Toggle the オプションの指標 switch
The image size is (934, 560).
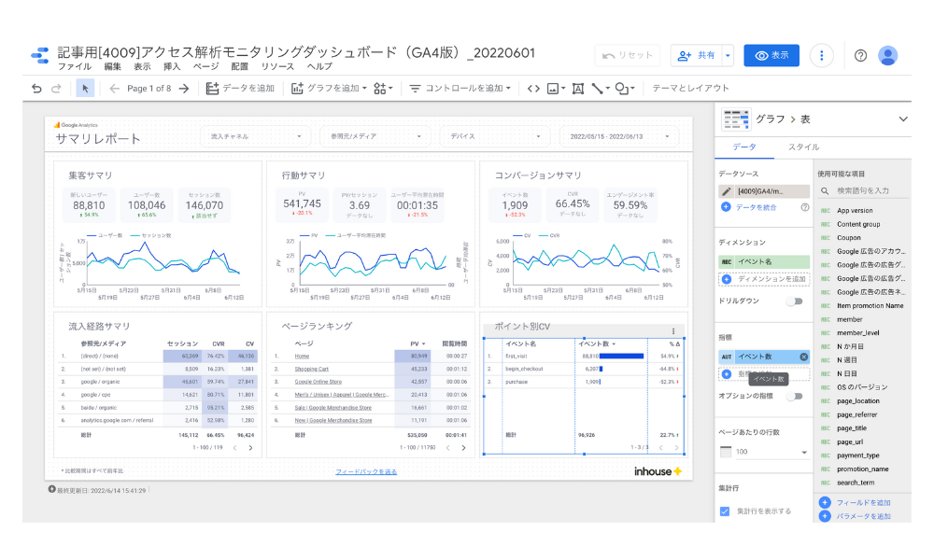795,397
